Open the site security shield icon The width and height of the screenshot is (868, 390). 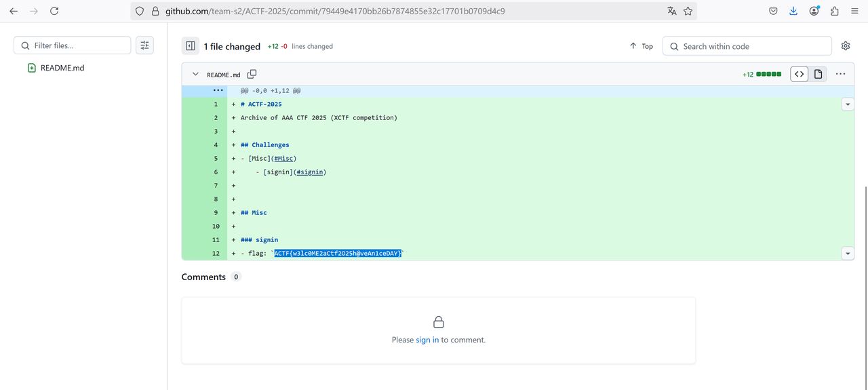pyautogui.click(x=140, y=11)
